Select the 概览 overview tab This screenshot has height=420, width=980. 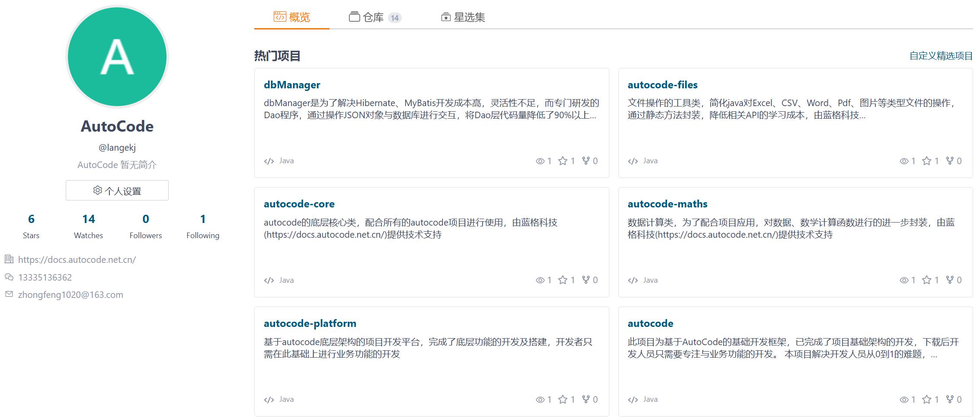pos(292,17)
